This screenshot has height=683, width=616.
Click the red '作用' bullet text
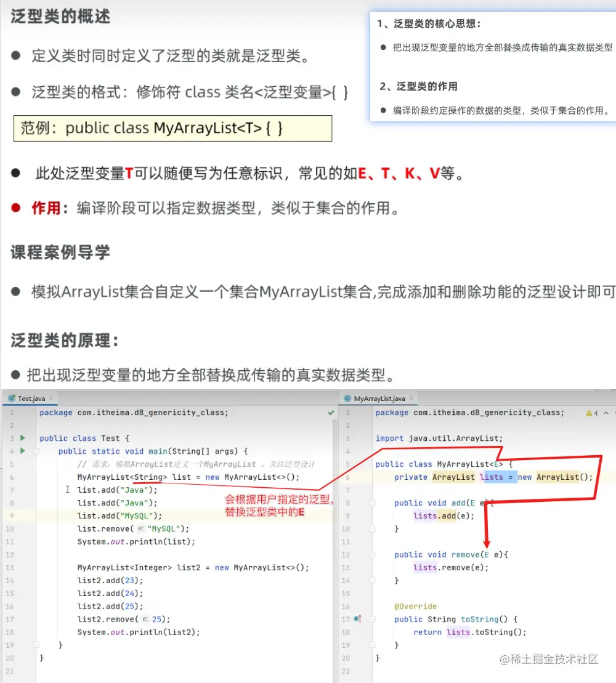click(46, 208)
